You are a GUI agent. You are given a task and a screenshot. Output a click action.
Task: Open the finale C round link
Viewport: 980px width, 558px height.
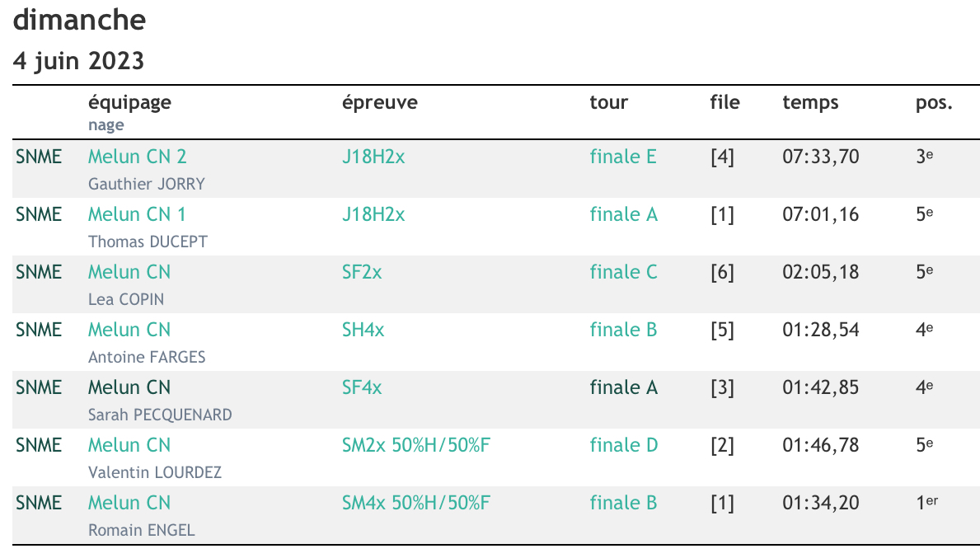click(623, 272)
